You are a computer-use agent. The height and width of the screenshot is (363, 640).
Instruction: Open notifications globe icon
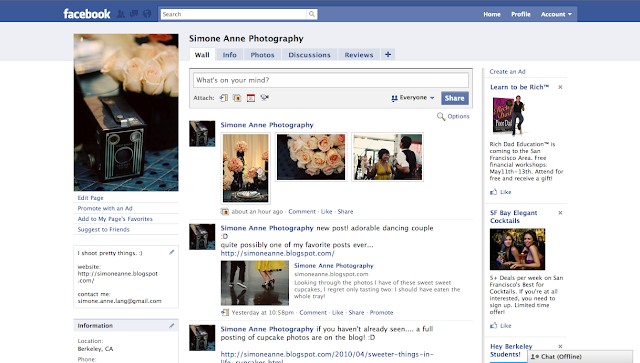pyautogui.click(x=147, y=14)
